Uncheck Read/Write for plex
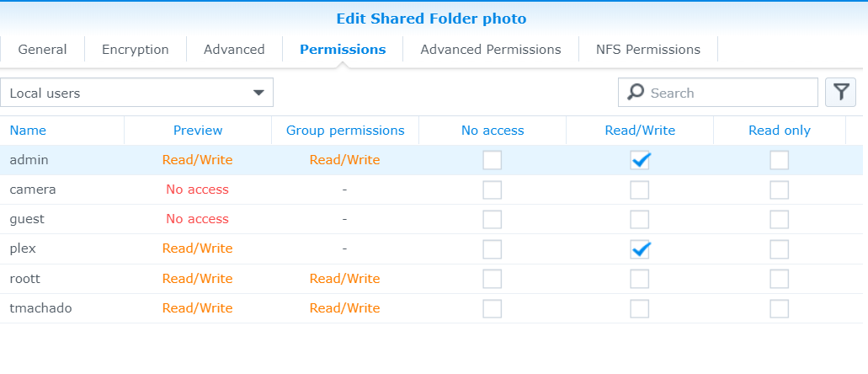 click(x=640, y=248)
